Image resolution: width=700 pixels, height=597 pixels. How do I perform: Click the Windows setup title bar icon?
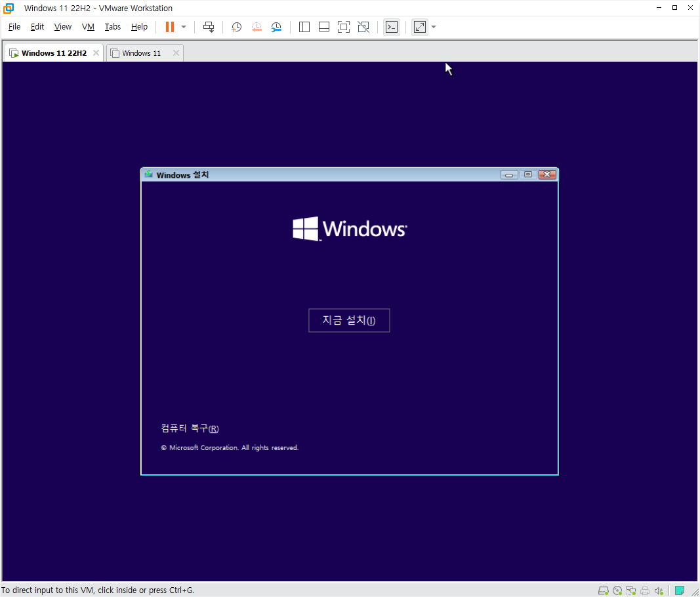pos(149,174)
